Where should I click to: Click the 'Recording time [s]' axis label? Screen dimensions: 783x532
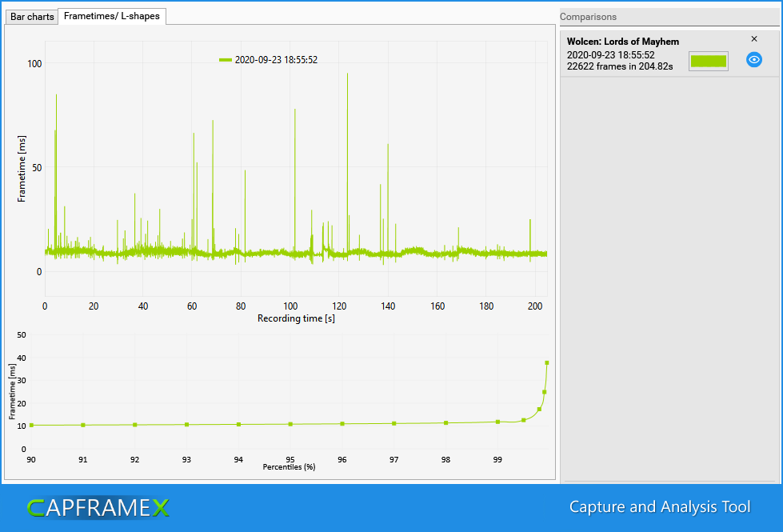click(x=296, y=318)
